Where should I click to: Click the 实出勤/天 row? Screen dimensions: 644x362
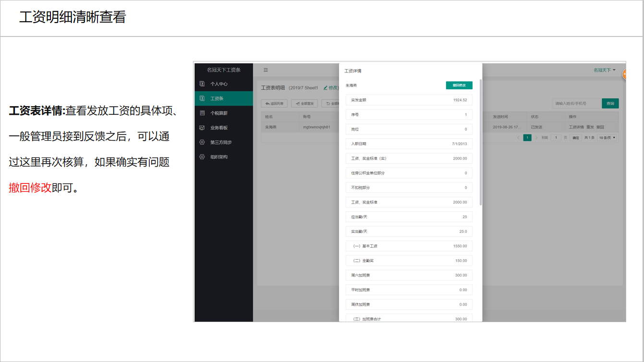(409, 231)
